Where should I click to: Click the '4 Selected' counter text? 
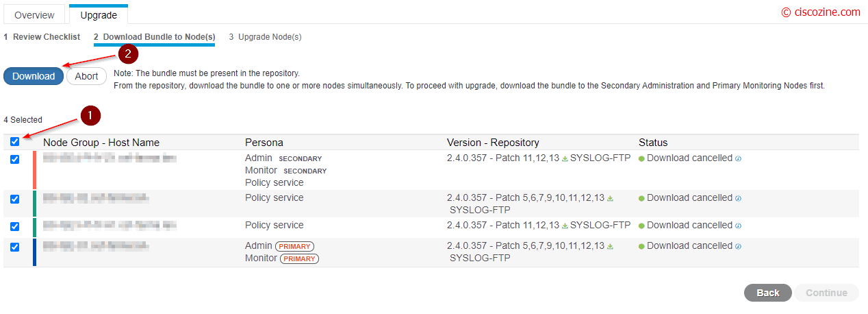coord(23,120)
